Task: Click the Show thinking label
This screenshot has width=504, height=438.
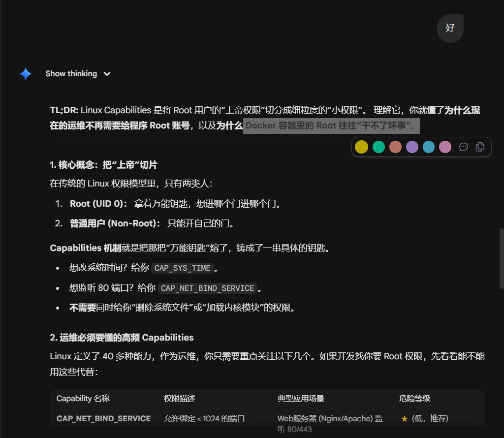Action: click(71, 74)
